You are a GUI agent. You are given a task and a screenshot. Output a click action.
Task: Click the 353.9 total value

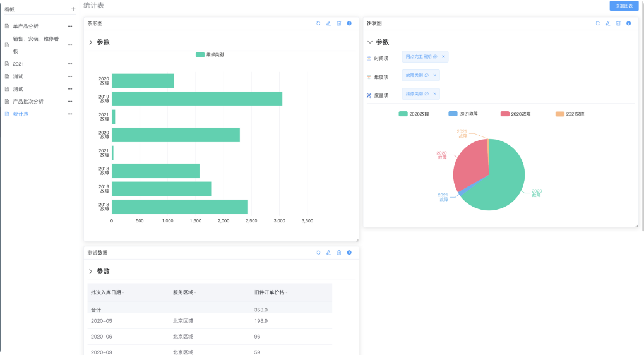pos(261,310)
